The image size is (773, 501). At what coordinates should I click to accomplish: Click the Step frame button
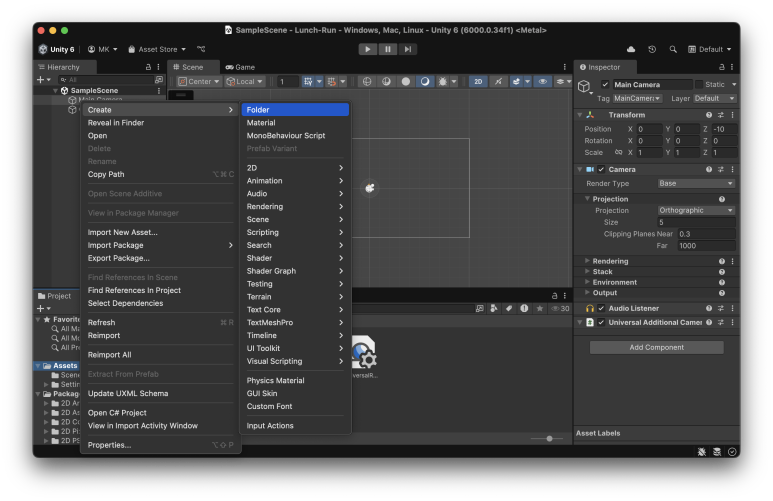[408, 49]
